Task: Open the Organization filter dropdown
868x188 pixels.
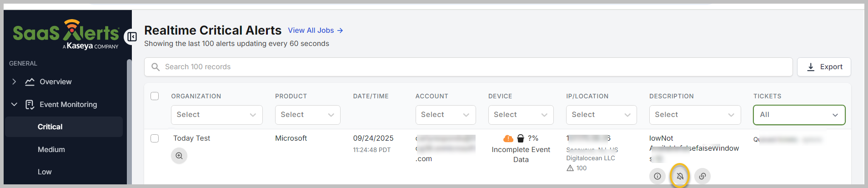Action: [x=216, y=115]
